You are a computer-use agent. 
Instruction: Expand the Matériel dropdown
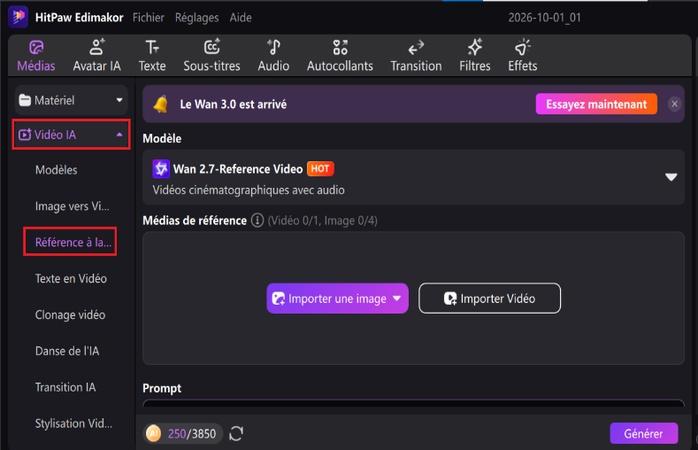71,100
